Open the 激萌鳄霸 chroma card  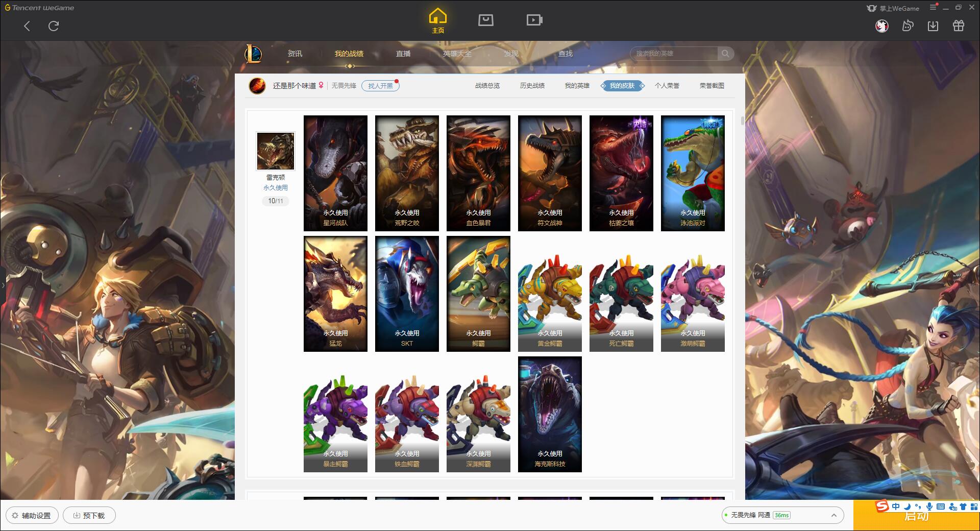click(693, 294)
